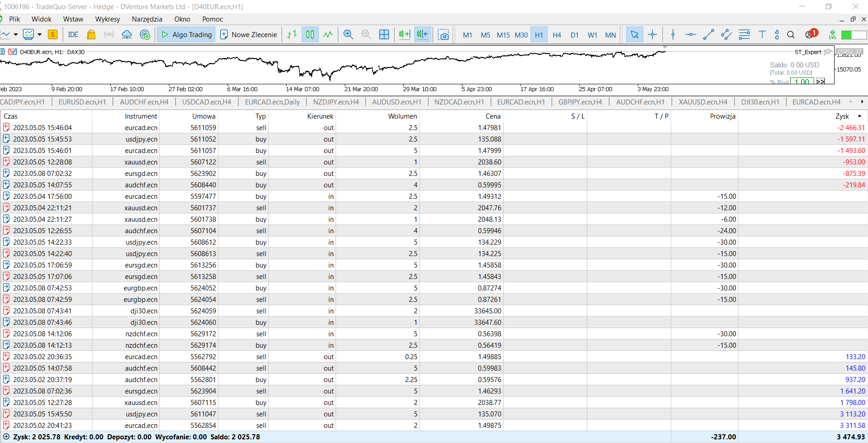Toggle chart auto scroll to end

point(404,35)
